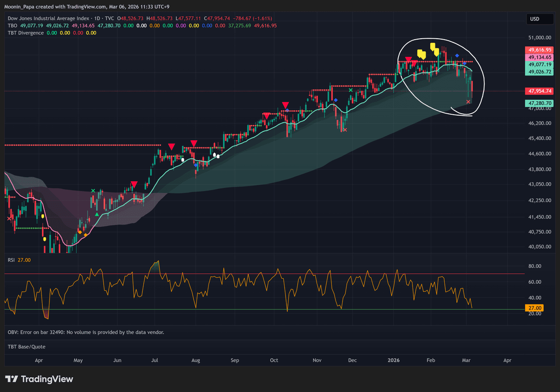Screen dimensions: 560x392
Task: Click the 2026 label on time axis
Action: (x=394, y=360)
